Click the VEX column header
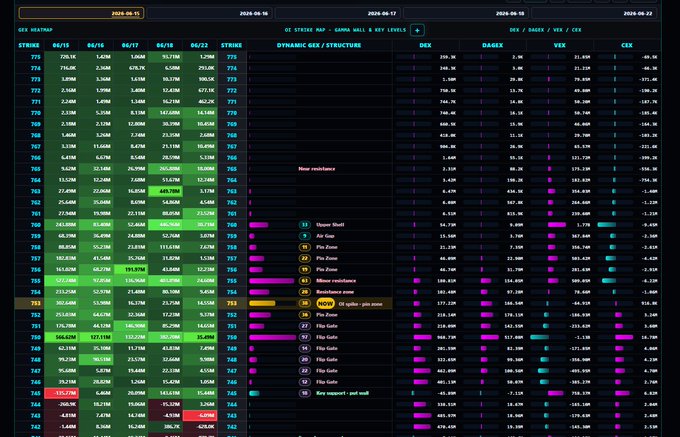 (x=559, y=45)
